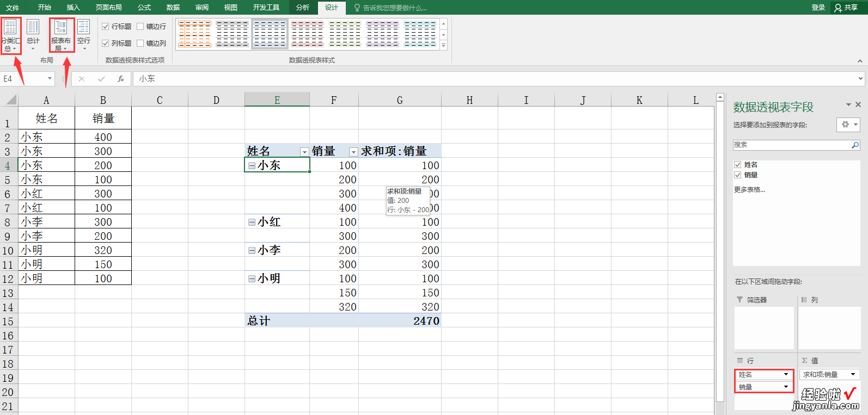This screenshot has width=868, height=415.
Task: Open the field list tools gear dropdown
Action: (x=848, y=125)
